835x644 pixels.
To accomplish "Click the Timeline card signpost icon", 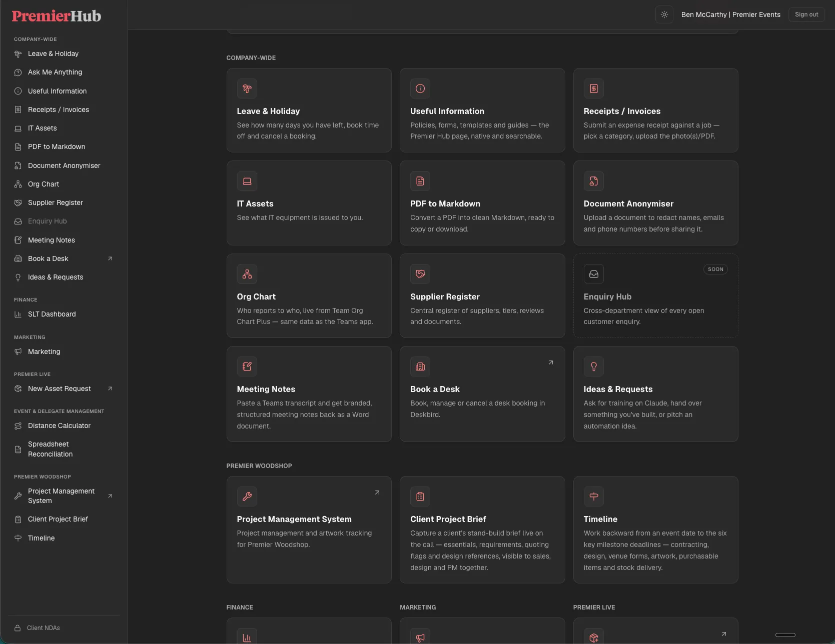I will 594,496.
